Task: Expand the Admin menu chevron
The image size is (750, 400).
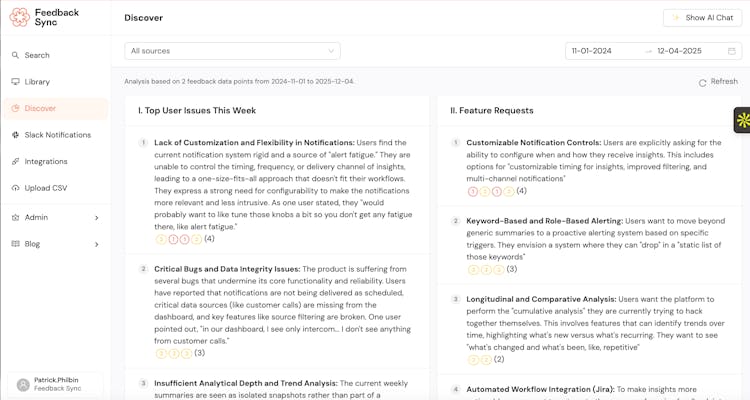Action: 96,217
